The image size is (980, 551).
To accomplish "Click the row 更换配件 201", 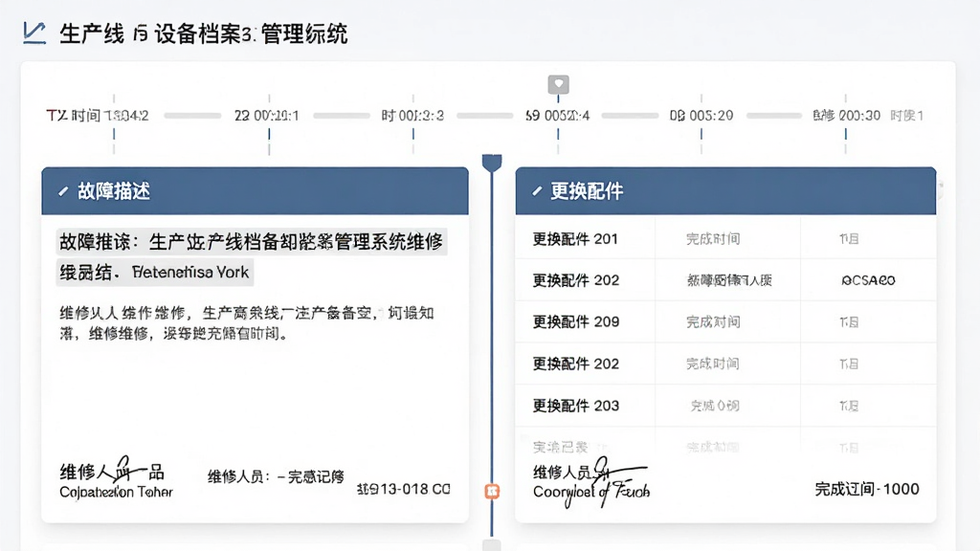I will tap(725, 238).
